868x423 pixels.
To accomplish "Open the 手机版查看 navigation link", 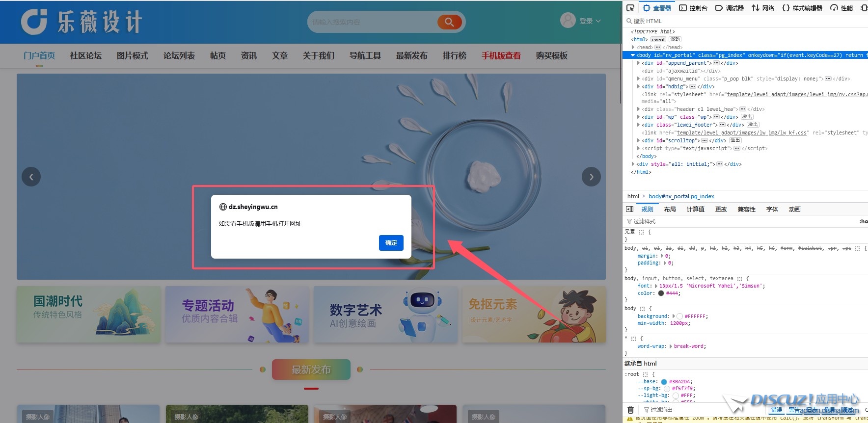I will (x=501, y=56).
